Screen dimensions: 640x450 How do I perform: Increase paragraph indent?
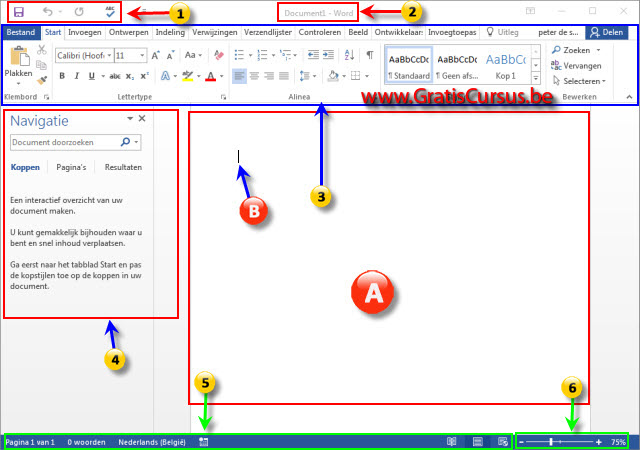328,54
